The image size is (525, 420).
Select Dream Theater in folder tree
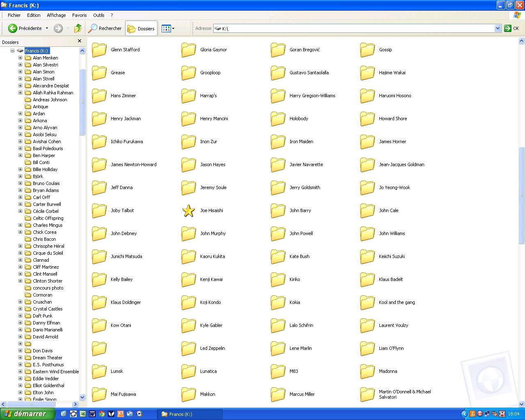pos(48,358)
